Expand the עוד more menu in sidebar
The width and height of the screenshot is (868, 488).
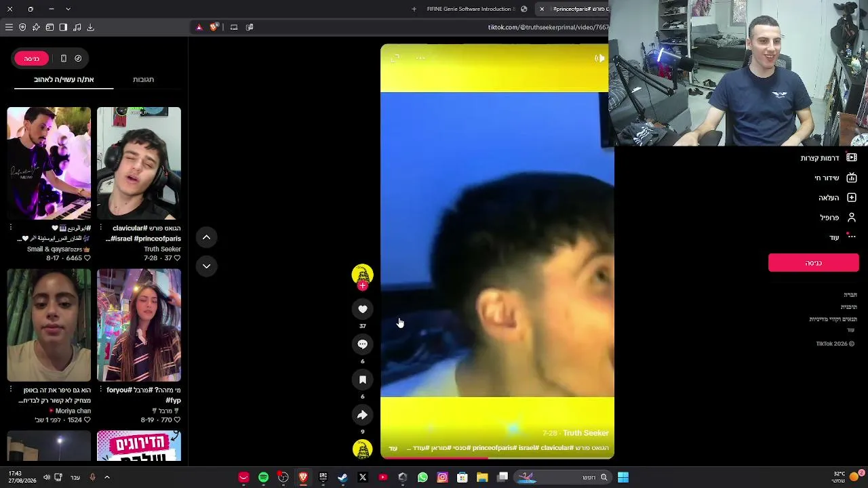[843, 237]
